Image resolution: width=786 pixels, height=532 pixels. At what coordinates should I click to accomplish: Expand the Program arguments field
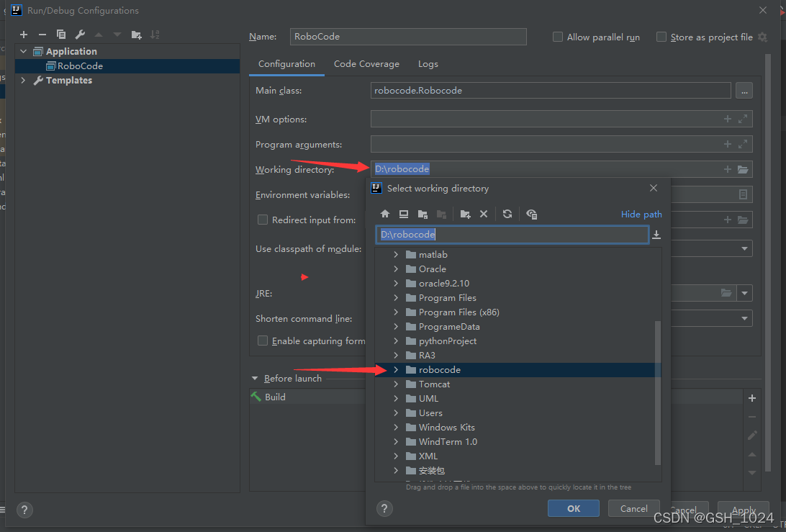tap(743, 144)
